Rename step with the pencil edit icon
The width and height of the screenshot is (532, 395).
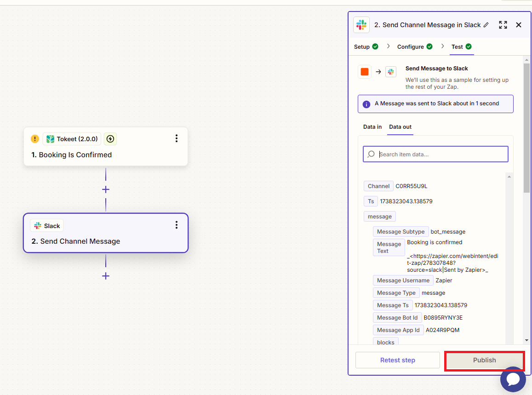[x=486, y=25]
